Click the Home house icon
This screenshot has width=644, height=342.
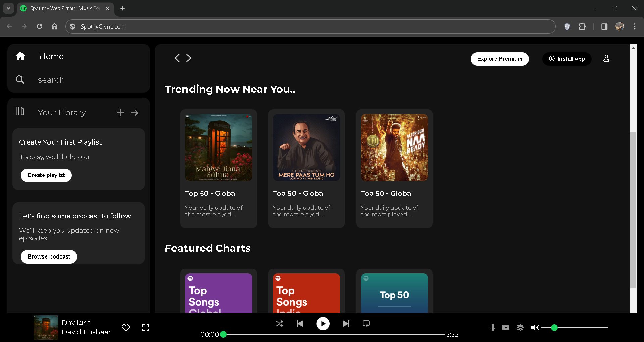[20, 56]
